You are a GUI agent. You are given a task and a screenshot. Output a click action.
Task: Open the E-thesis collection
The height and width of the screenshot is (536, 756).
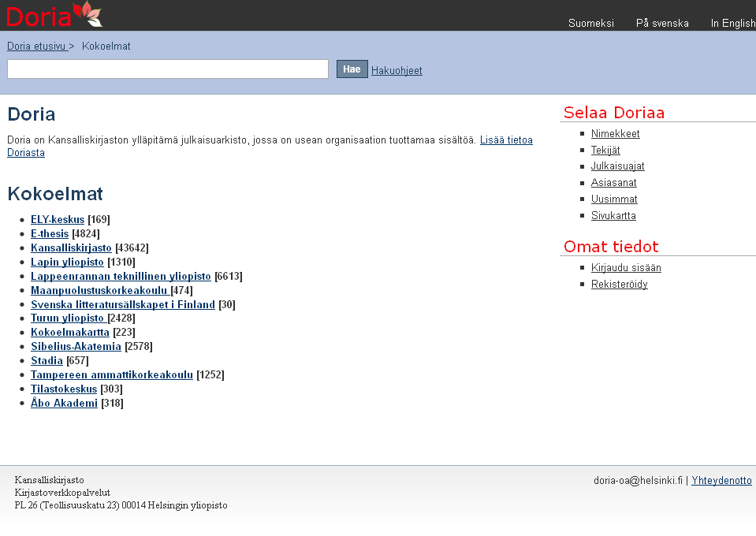[50, 234]
